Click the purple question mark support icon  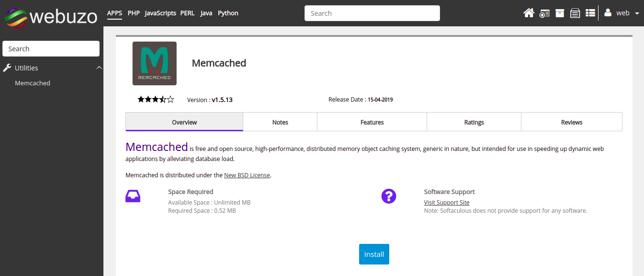(389, 196)
